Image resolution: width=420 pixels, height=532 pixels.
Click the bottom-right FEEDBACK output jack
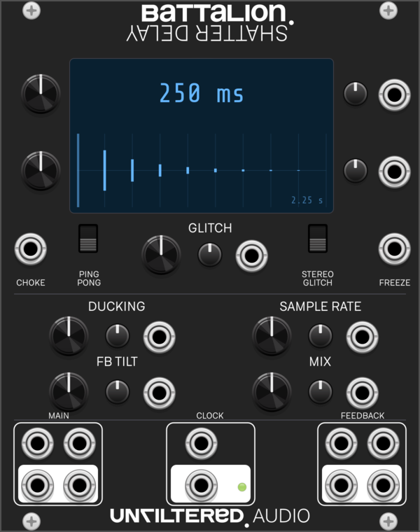(383, 485)
